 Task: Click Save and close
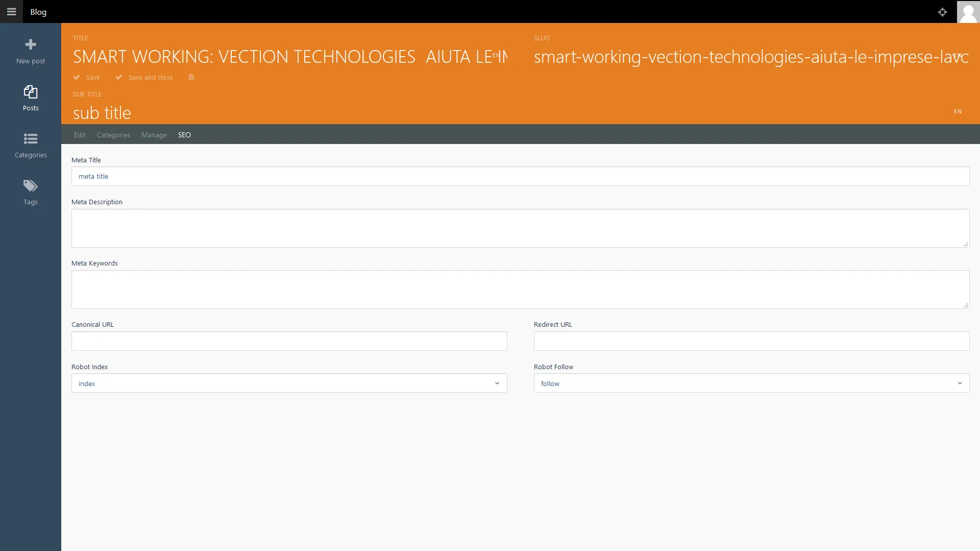pos(144,77)
